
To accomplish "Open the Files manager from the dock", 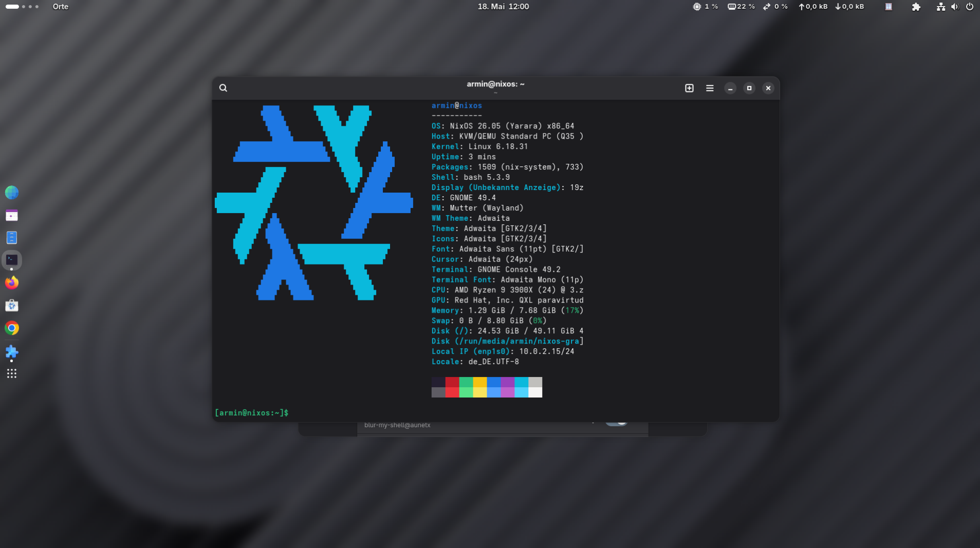I will pyautogui.click(x=12, y=238).
